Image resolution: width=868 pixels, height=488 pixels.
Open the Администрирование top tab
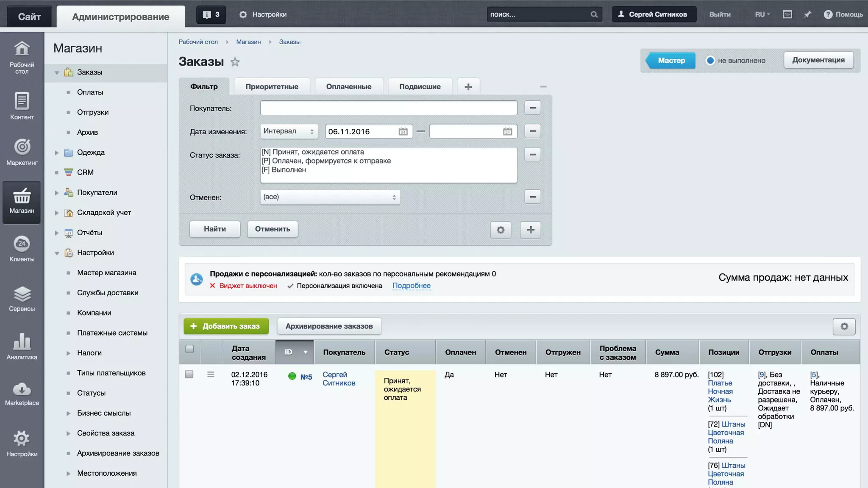(x=121, y=17)
